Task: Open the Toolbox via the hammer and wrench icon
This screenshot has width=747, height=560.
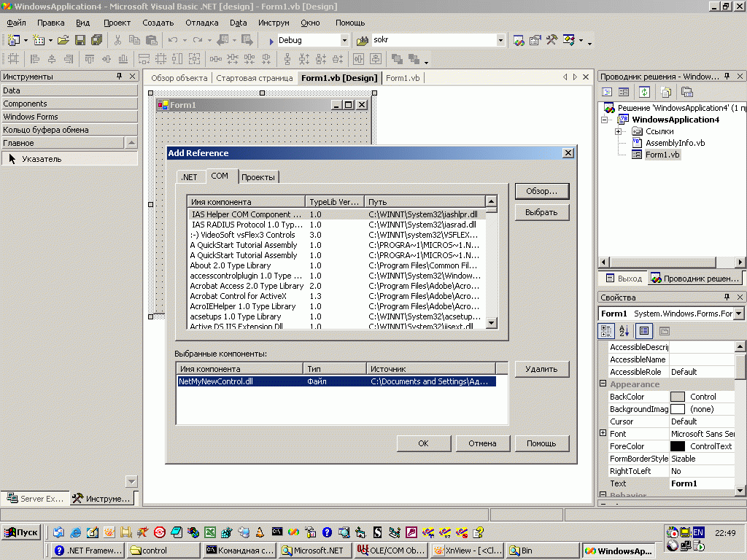Action: [x=551, y=41]
